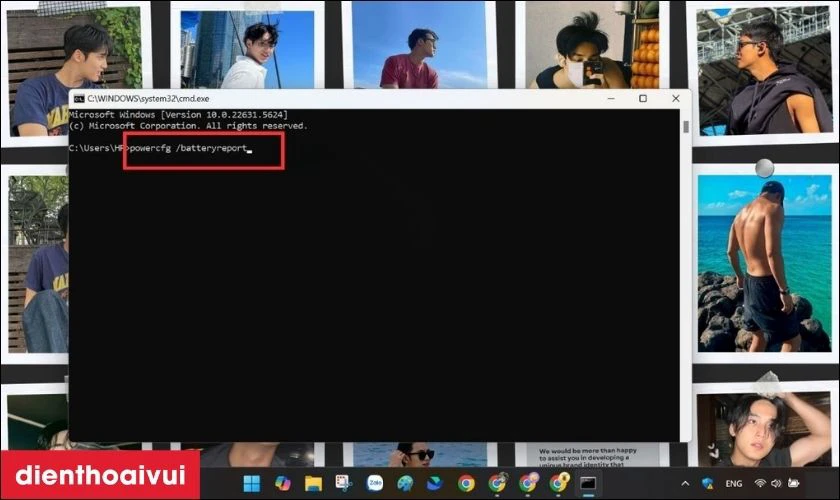The height and width of the screenshot is (500, 840).
Task: Open the Windows Start menu
Action: click(x=252, y=483)
